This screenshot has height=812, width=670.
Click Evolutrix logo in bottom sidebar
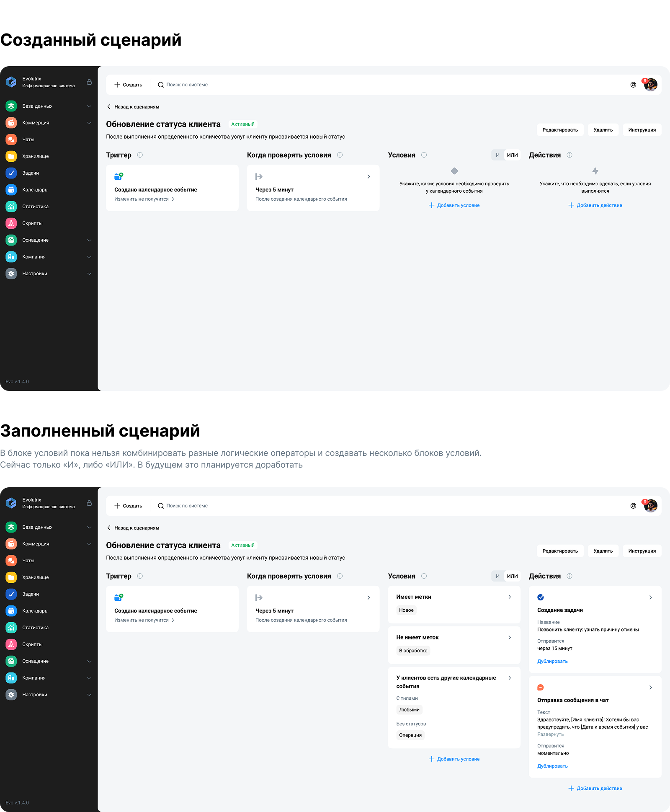11,503
